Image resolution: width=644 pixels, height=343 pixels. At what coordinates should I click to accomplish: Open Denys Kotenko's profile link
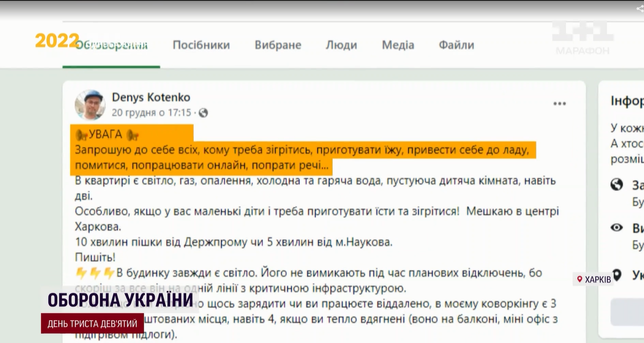coord(151,97)
